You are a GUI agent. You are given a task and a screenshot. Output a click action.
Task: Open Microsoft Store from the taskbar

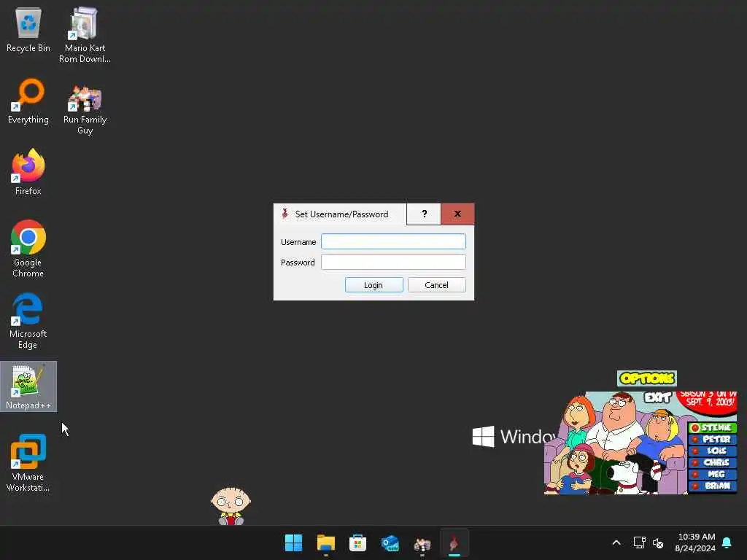(357, 543)
